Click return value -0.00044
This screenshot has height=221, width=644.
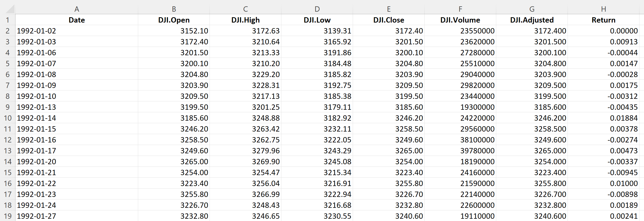pyautogui.click(x=604, y=52)
